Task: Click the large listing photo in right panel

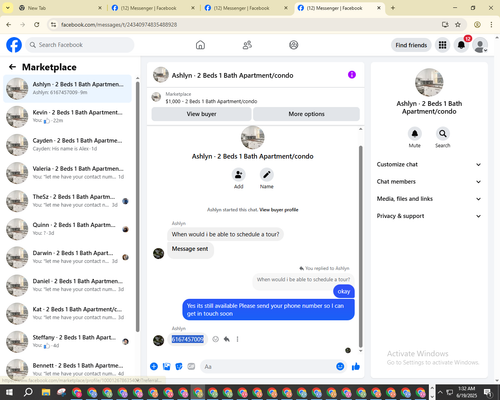Action: 429,82
